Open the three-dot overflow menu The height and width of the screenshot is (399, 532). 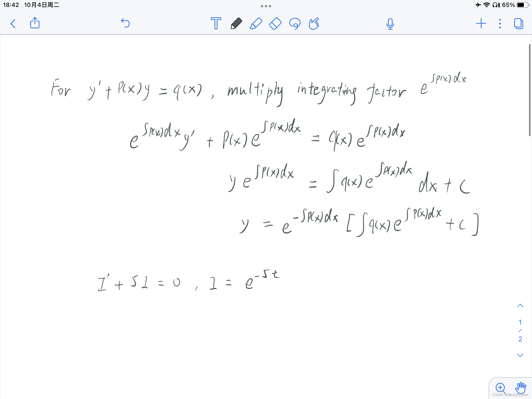click(499, 23)
